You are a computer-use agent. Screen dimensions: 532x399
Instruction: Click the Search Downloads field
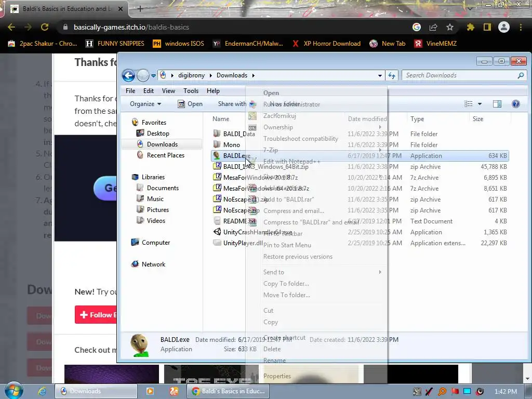(x=463, y=75)
